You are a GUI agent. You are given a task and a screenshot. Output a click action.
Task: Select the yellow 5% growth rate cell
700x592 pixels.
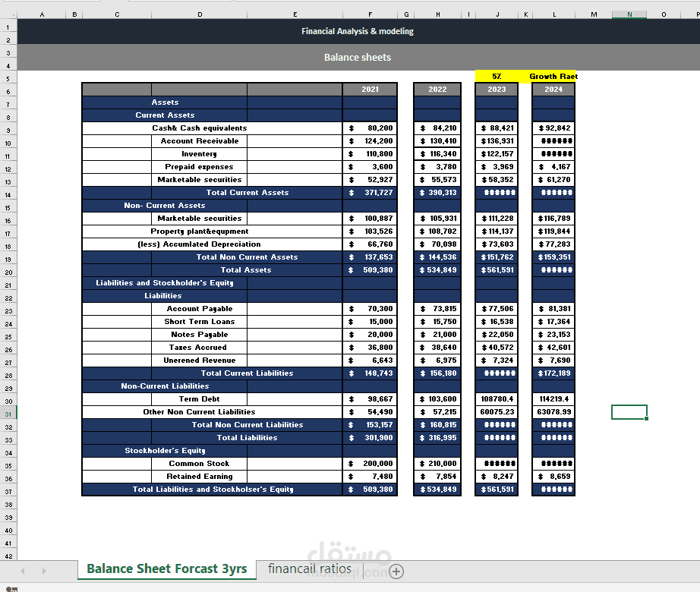tap(497, 77)
